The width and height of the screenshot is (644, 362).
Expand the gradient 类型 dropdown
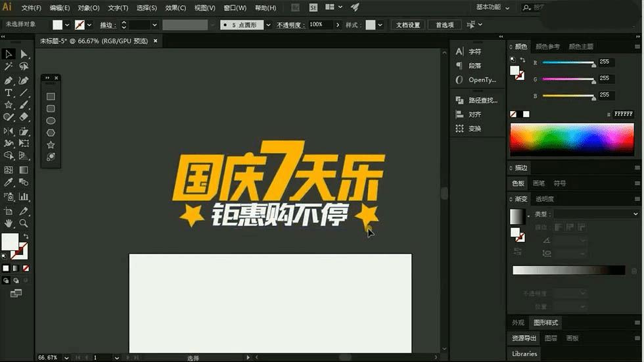(x=595, y=214)
